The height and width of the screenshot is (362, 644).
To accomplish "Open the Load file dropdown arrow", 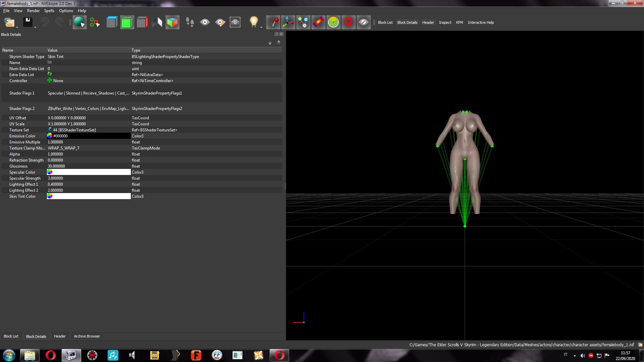I will click(17, 27).
